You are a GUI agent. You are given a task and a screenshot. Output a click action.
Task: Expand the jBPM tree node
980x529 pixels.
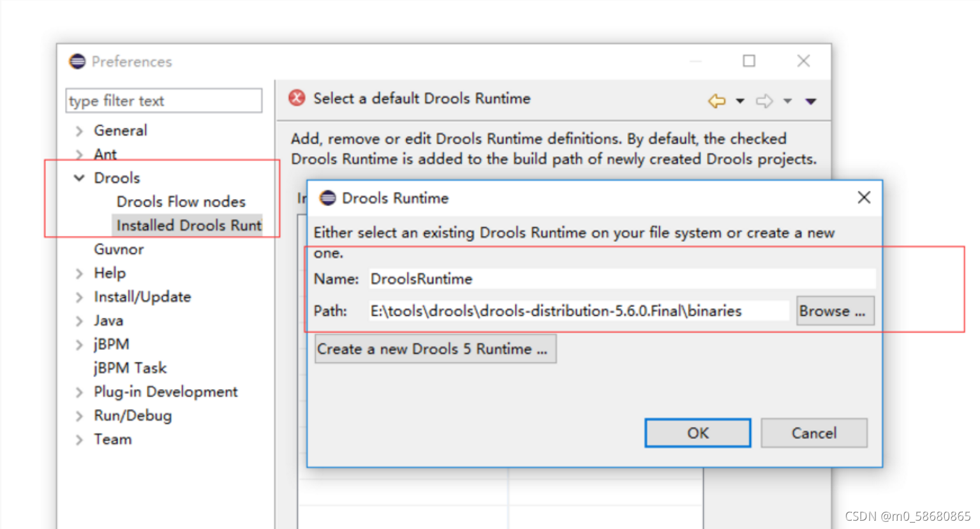click(79, 345)
